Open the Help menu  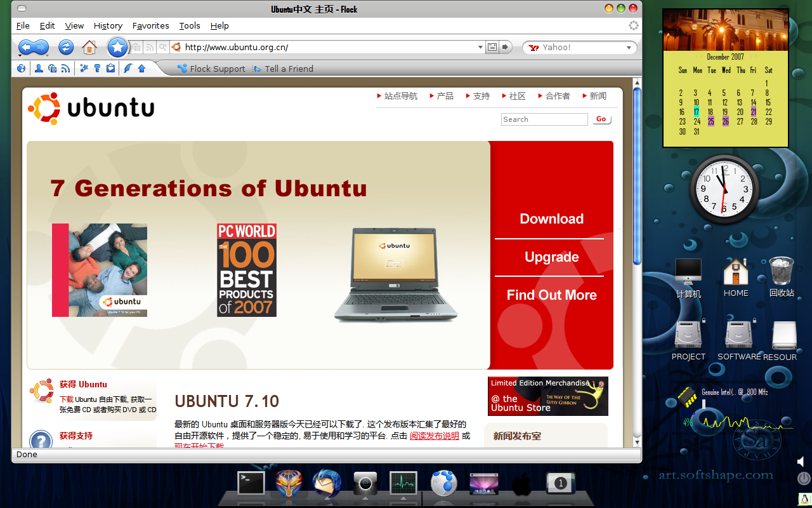point(219,25)
